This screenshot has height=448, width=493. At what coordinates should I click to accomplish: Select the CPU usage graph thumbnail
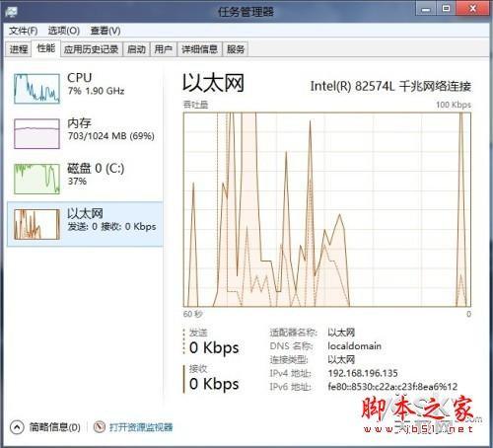(x=36, y=89)
